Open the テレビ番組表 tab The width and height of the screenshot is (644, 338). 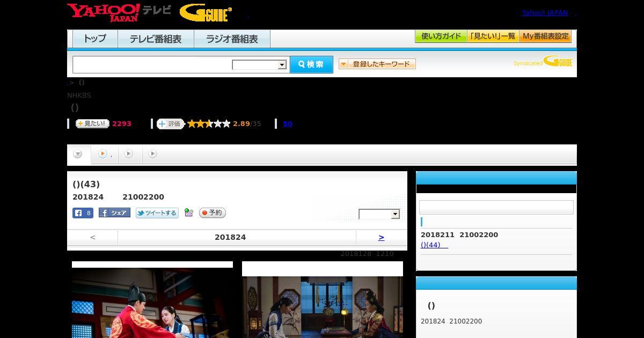pyautogui.click(x=156, y=39)
